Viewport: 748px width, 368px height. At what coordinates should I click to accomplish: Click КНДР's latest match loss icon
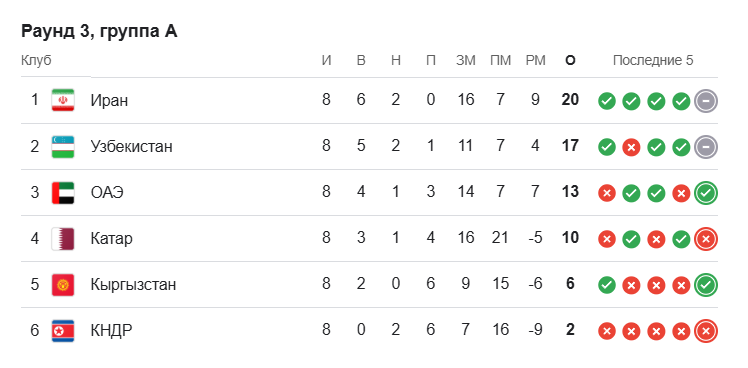pyautogui.click(x=706, y=331)
